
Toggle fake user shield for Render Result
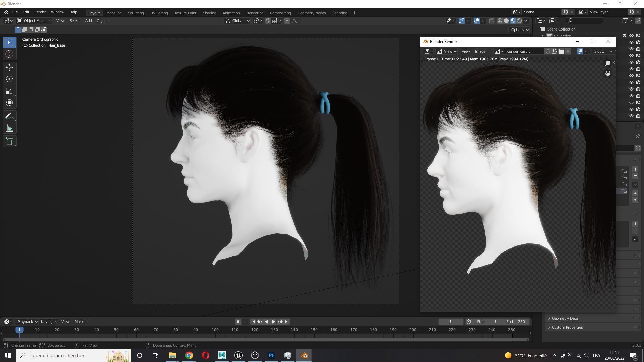(x=548, y=51)
